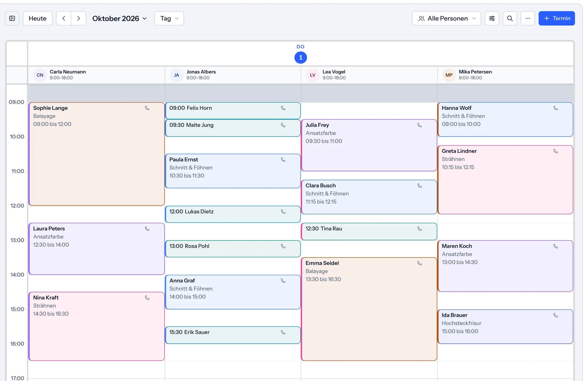Open the three-dots more options menu
Screen dimensions: 588x381
(528, 18)
